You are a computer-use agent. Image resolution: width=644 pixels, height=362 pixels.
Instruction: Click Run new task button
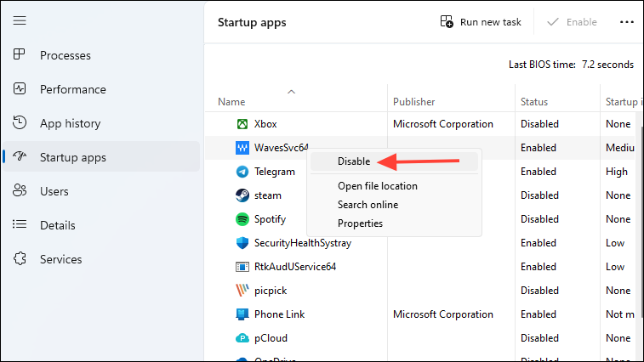click(481, 22)
